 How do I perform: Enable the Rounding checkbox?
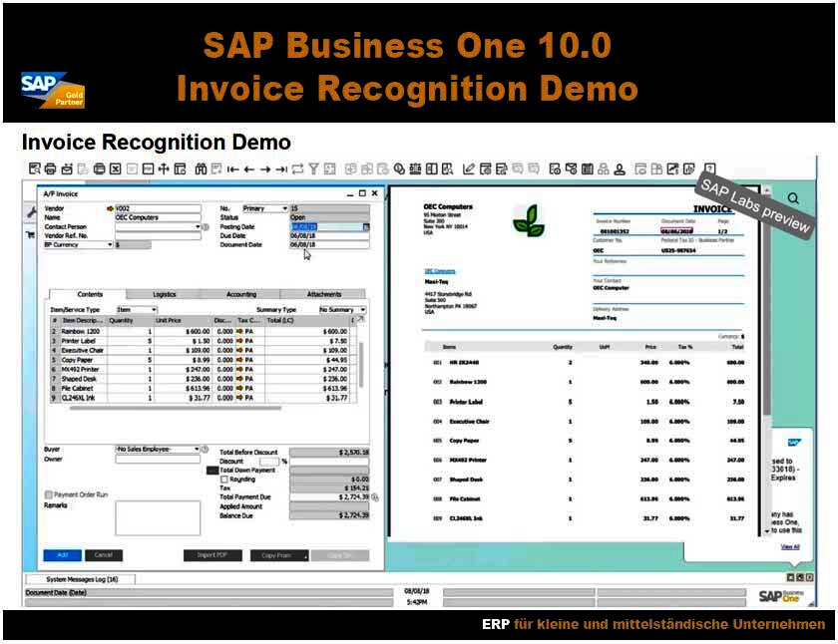223,479
